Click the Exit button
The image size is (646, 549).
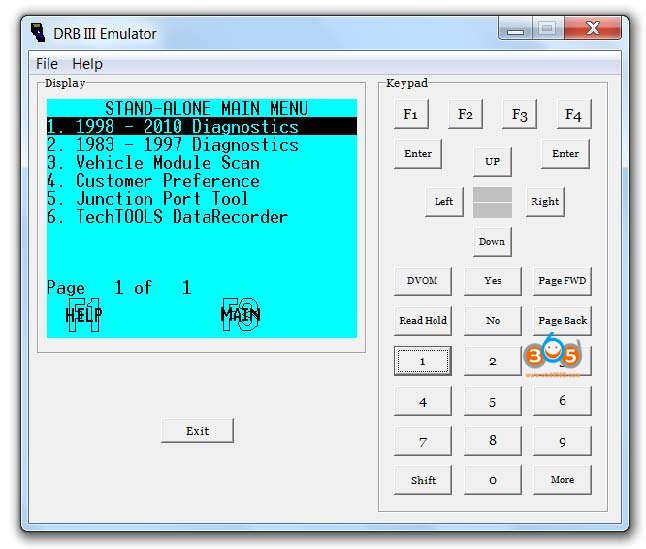tap(197, 431)
